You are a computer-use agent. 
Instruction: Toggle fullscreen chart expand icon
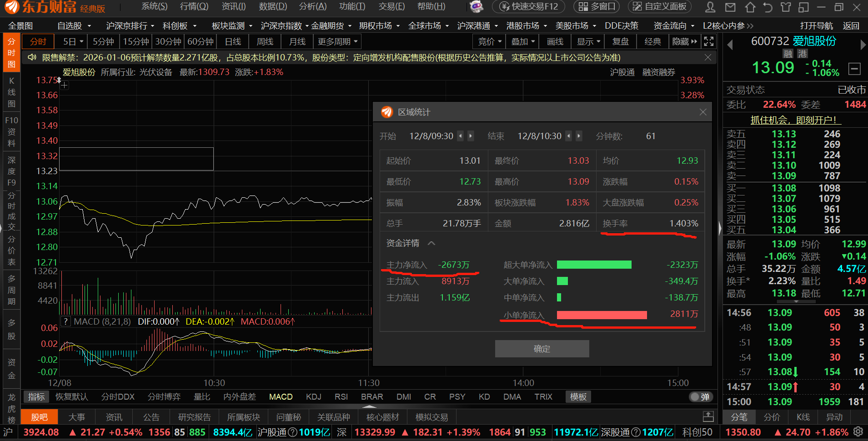tap(708, 42)
